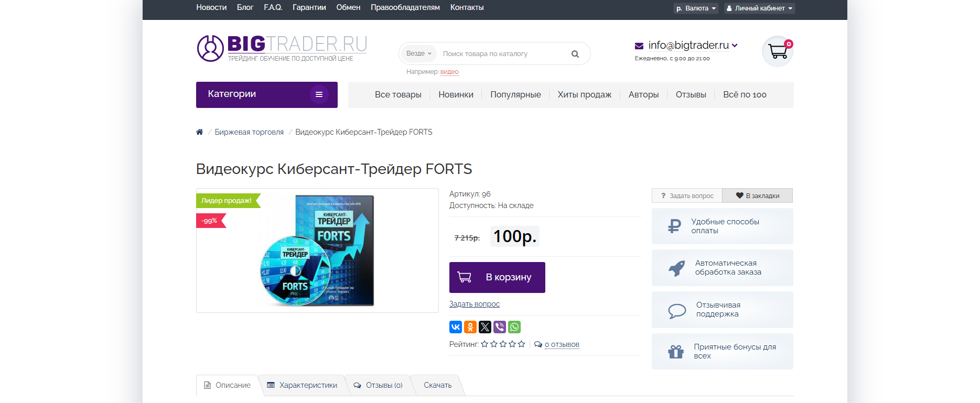Click the catalog search input field
Screen dimensions: 980x403
pos(503,54)
